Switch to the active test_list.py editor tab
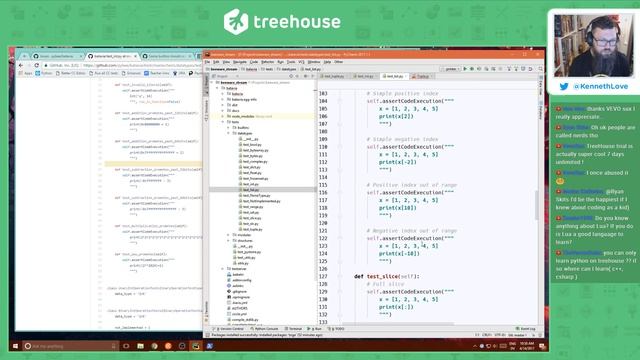The height and width of the screenshot is (360, 640). click(395, 76)
